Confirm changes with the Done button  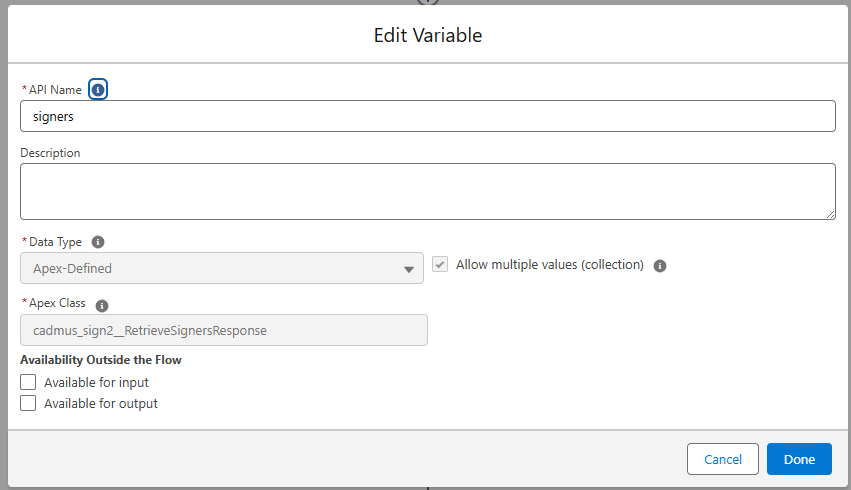[x=799, y=459]
